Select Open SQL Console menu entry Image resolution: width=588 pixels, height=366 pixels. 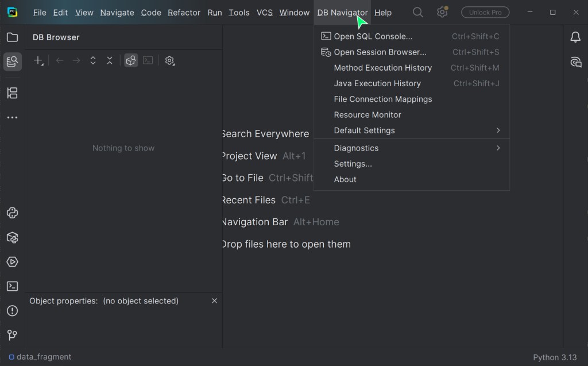point(373,36)
